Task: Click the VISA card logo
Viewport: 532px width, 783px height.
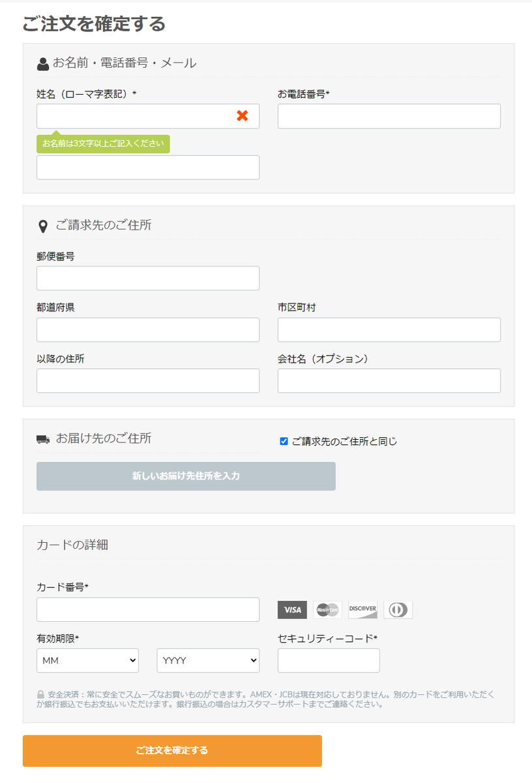Action: click(x=292, y=609)
